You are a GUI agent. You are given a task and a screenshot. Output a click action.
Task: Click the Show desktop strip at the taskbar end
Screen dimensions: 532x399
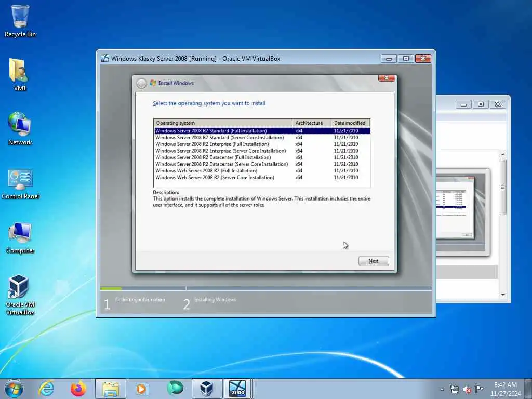point(529,389)
